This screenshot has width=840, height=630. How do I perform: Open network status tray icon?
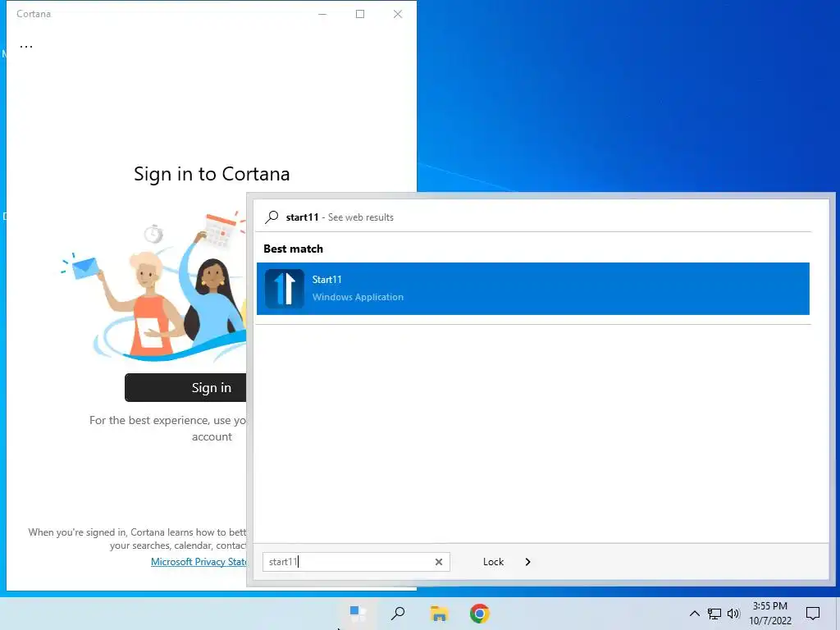(x=714, y=614)
